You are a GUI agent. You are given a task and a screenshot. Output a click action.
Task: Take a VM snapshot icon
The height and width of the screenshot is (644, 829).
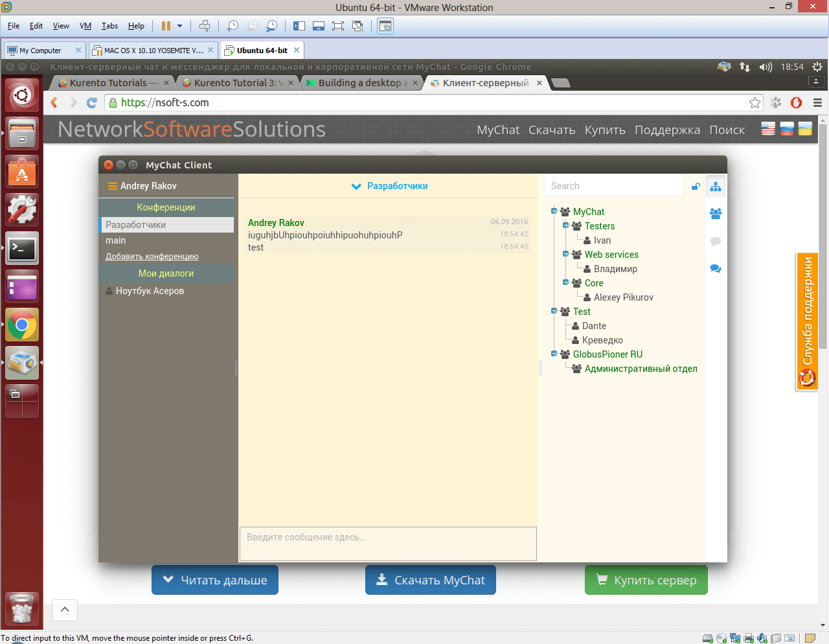pos(233,26)
